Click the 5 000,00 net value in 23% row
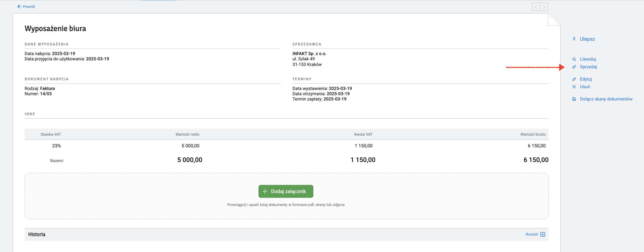The width and height of the screenshot is (644, 252). 190,146
